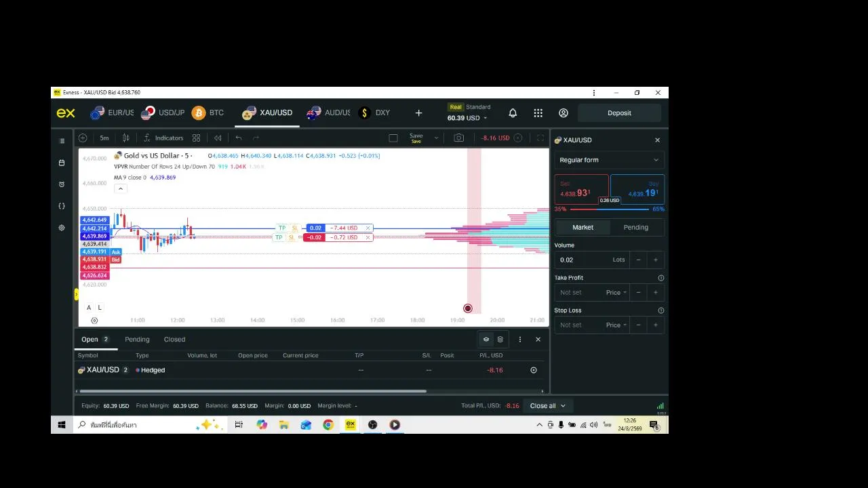Open notifications bell icon

[x=513, y=113]
